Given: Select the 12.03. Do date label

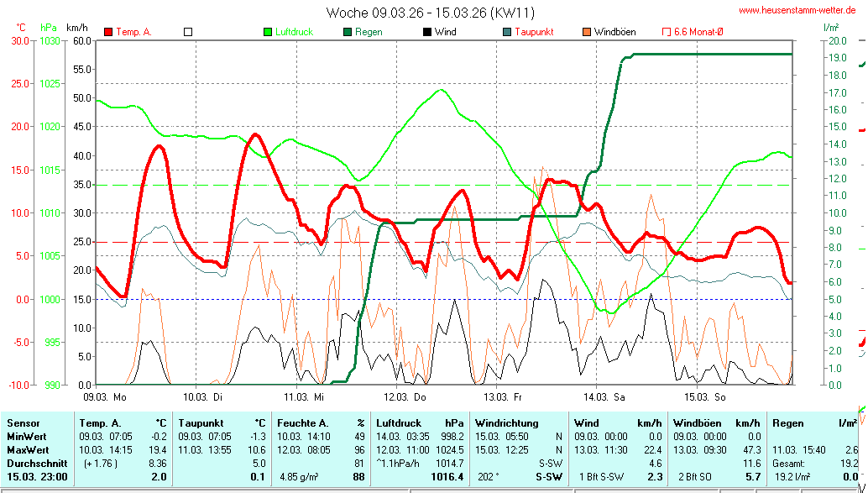Looking at the screenshot, I should (x=405, y=396).
